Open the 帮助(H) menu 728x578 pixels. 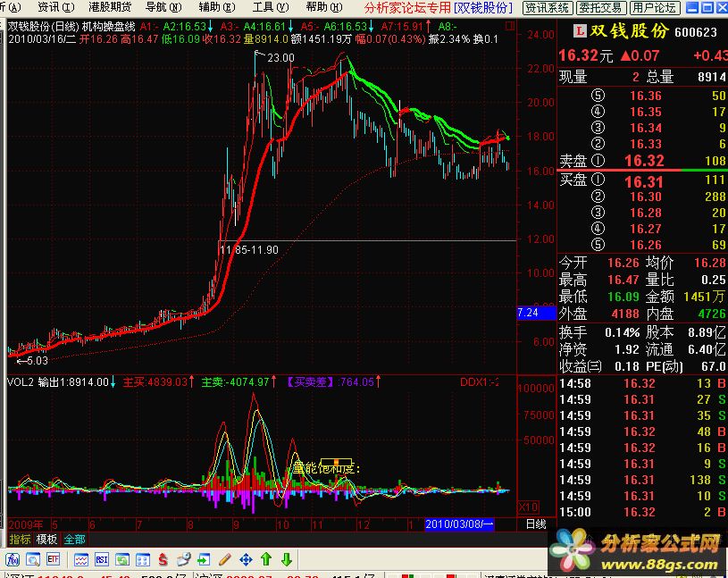[324, 7]
